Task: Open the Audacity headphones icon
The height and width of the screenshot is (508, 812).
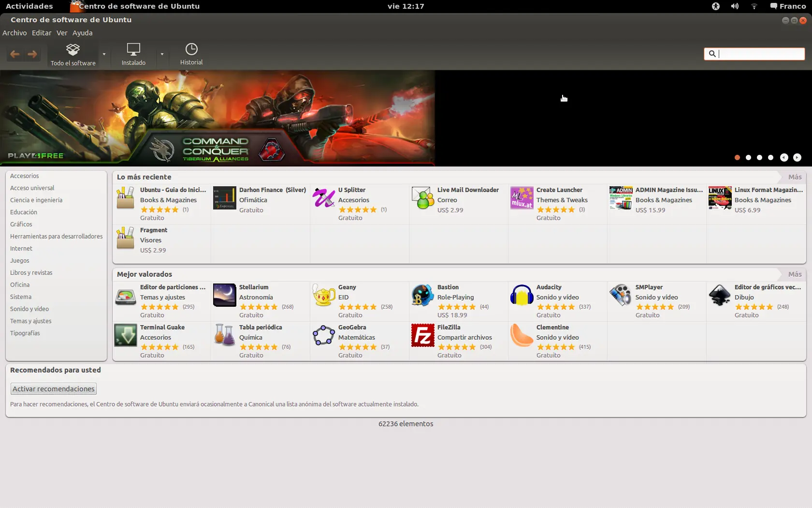Action: tap(522, 295)
